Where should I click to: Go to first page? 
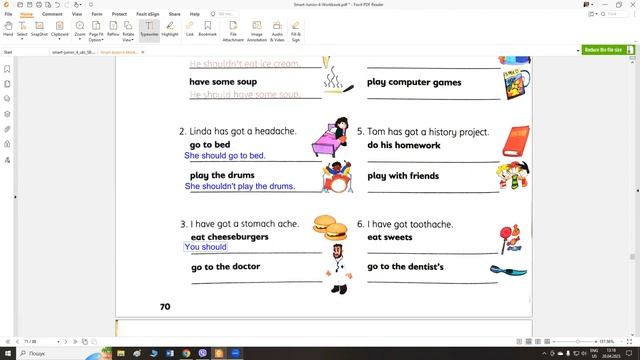(x=8, y=341)
